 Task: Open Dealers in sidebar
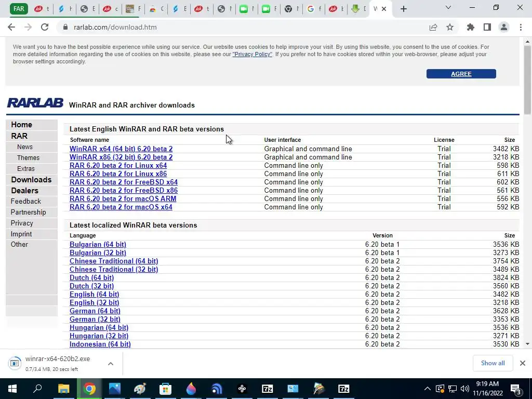point(24,190)
